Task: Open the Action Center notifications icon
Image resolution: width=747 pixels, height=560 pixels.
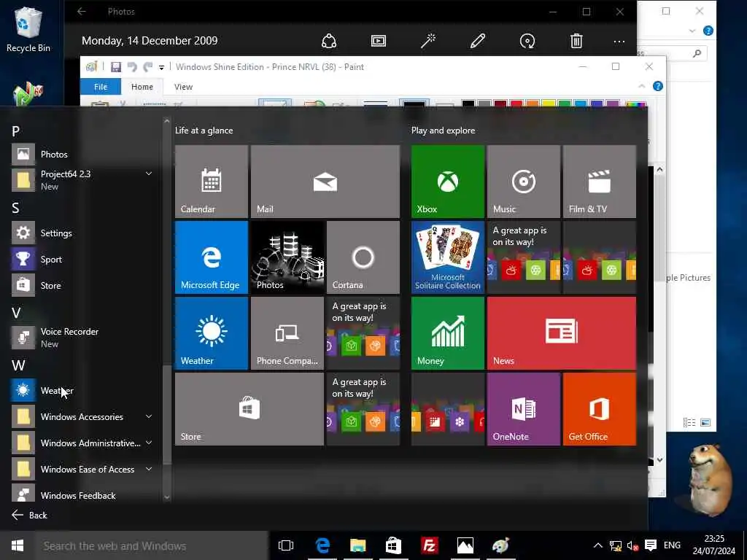Action: click(651, 545)
